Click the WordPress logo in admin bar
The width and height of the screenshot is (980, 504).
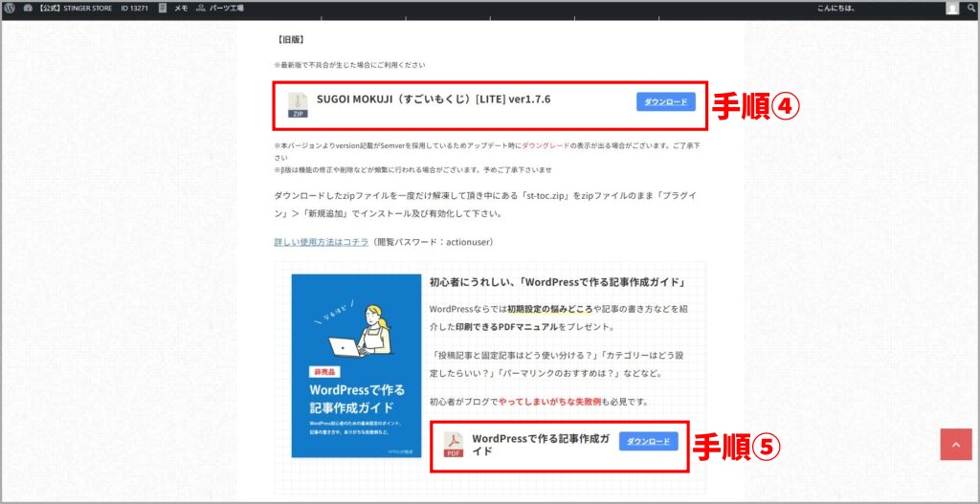(x=10, y=9)
